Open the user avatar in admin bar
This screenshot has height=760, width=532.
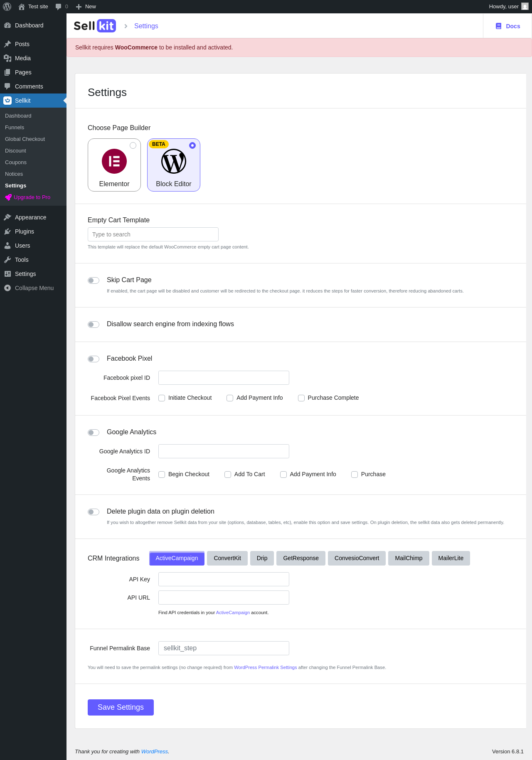[x=525, y=7]
